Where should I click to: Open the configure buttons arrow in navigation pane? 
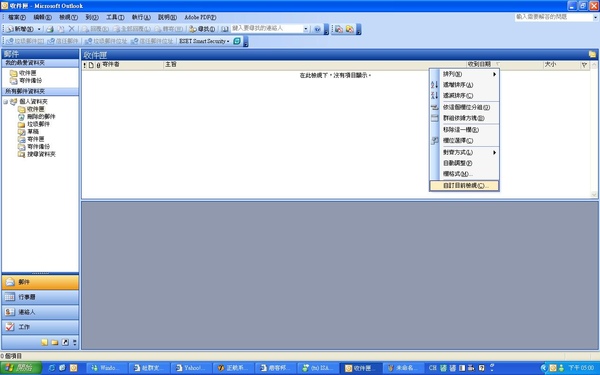75,342
